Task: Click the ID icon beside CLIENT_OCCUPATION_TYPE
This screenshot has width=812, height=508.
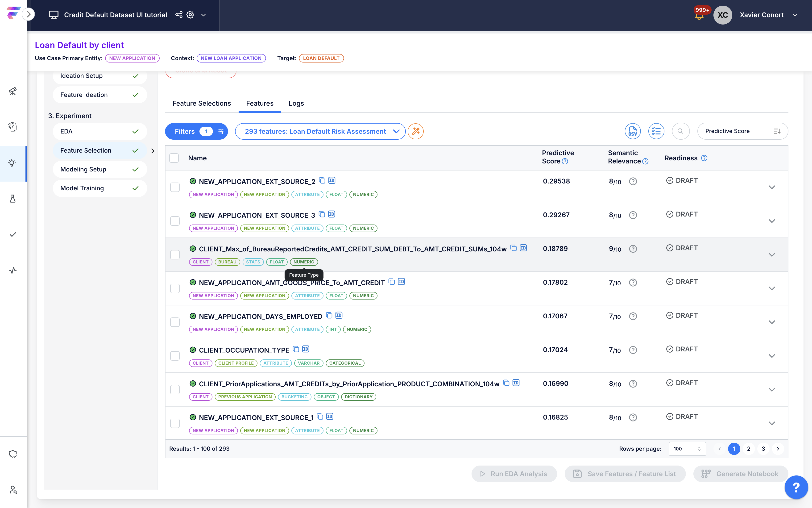Action: [x=306, y=349]
